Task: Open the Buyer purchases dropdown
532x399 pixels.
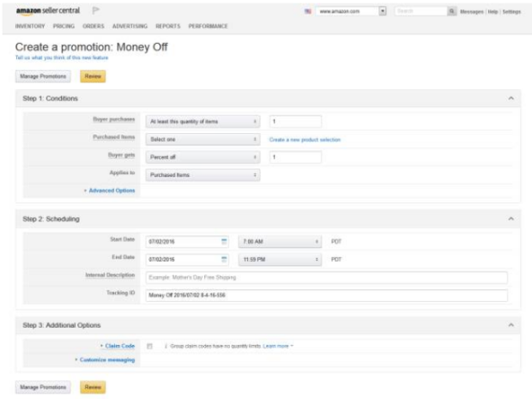Action: point(203,122)
